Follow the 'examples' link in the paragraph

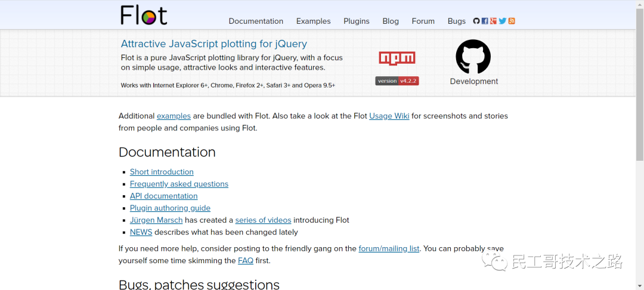pyautogui.click(x=174, y=116)
